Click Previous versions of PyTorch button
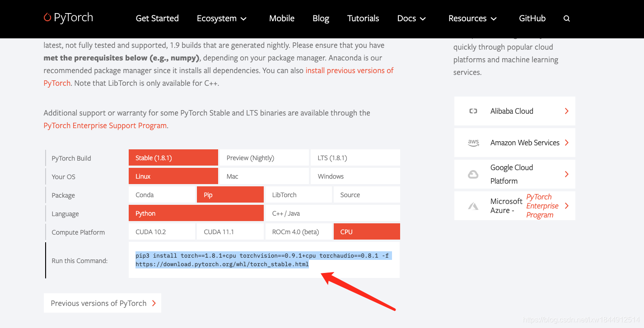This screenshot has height=328, width=644. (103, 303)
